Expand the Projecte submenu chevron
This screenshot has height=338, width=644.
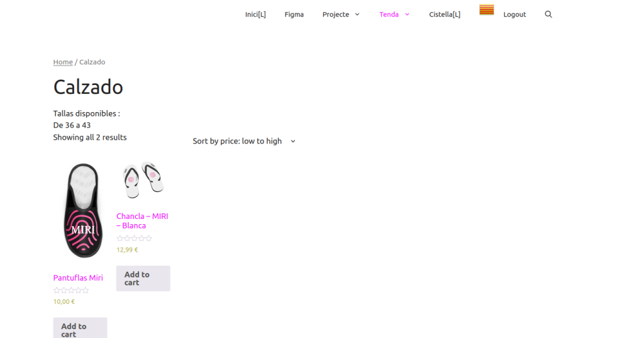[357, 14]
